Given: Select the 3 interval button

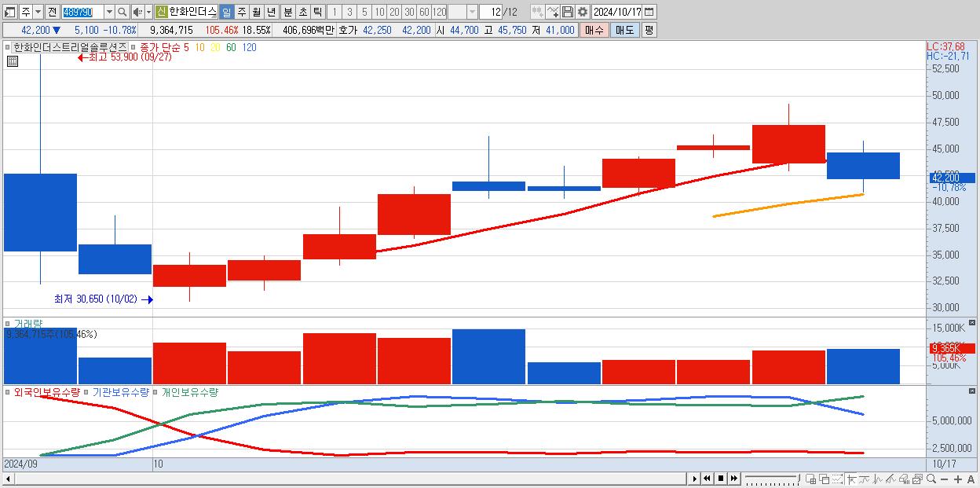Looking at the screenshot, I should pyautogui.click(x=349, y=12).
